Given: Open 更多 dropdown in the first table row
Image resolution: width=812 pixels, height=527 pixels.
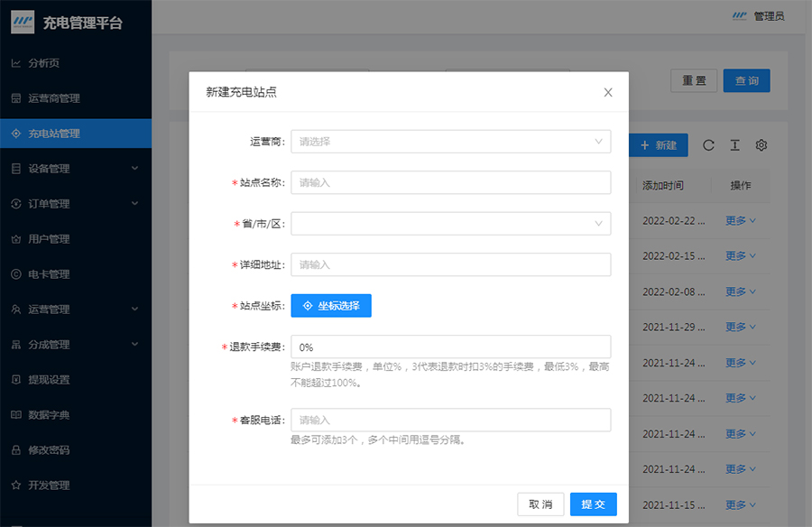Looking at the screenshot, I should (x=740, y=220).
